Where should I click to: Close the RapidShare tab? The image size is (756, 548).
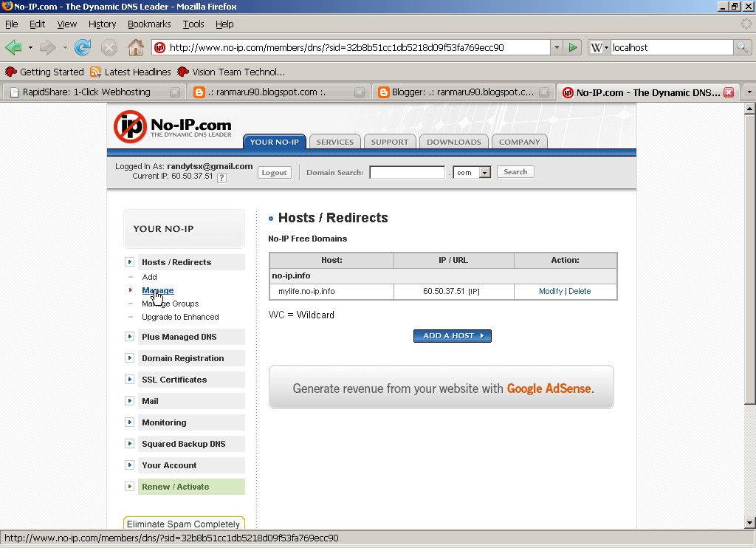(175, 92)
